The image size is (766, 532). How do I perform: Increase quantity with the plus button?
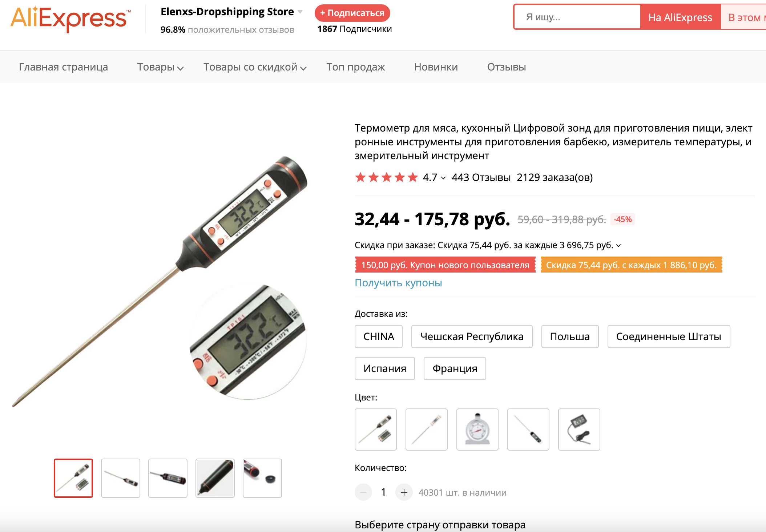coord(404,492)
